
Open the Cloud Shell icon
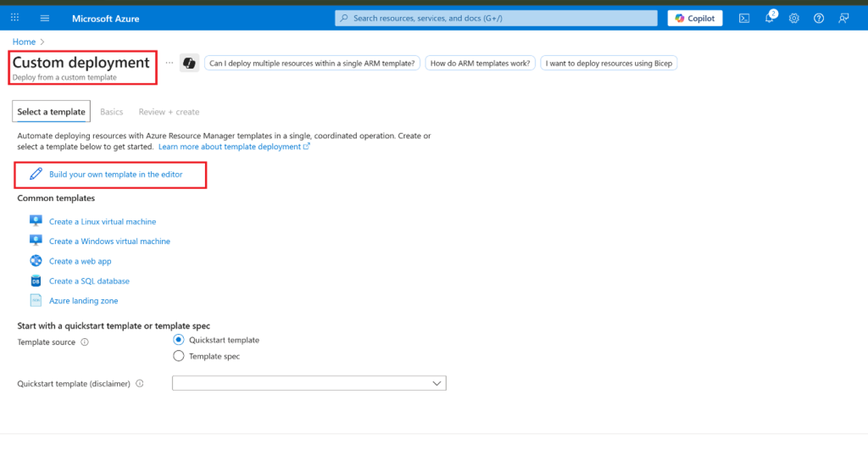(x=743, y=18)
